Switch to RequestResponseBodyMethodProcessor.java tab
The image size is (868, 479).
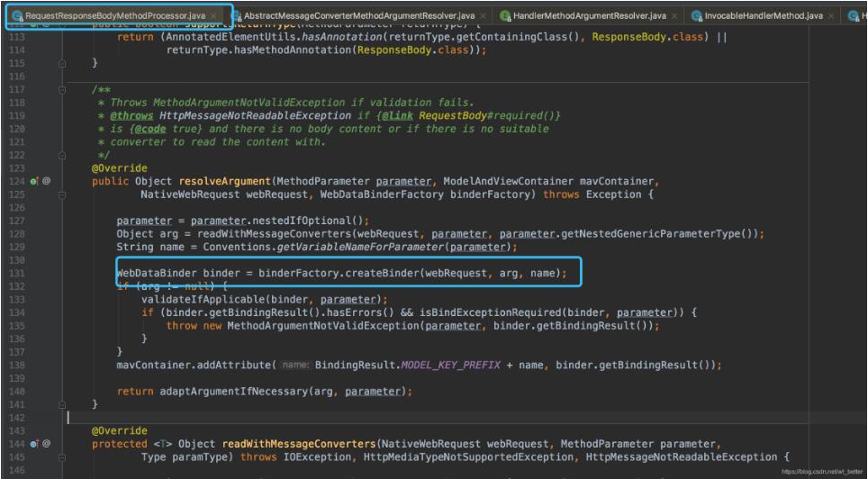(x=115, y=16)
